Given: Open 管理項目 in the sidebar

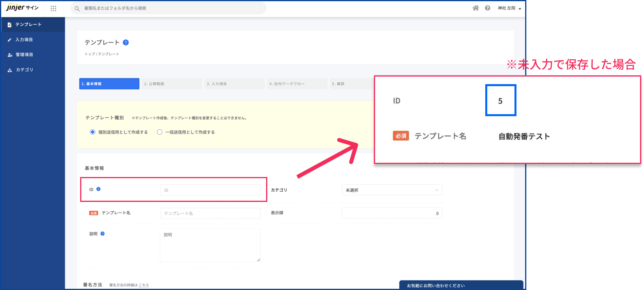Looking at the screenshot, I should 24,55.
